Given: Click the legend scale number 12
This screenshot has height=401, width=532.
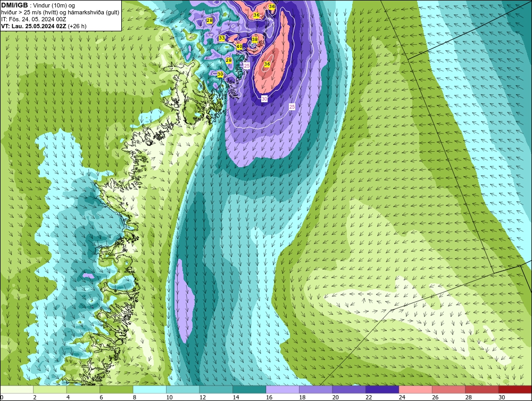Looking at the screenshot, I should (203, 397).
